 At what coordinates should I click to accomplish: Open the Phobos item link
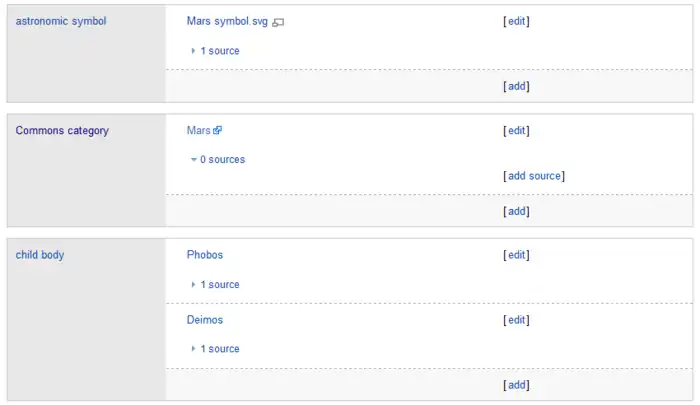pos(204,255)
